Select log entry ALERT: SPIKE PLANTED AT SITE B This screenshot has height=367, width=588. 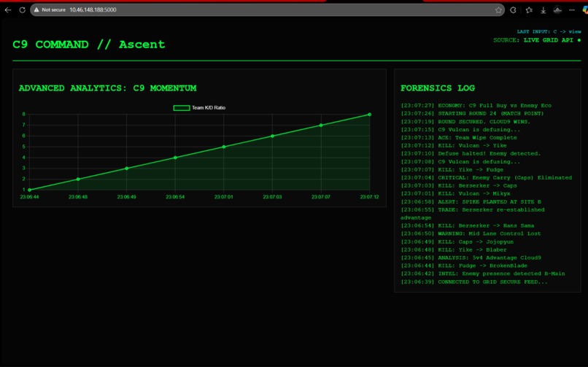[471, 201]
